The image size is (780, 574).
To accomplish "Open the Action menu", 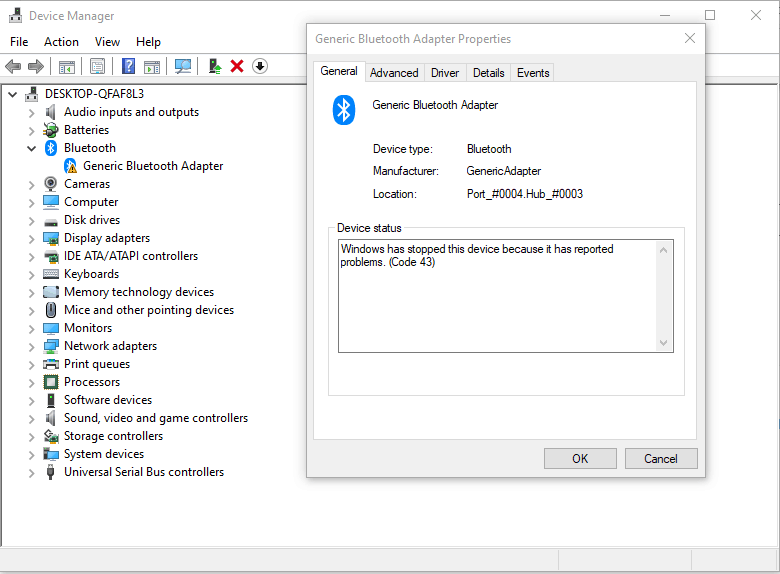I will click(61, 42).
